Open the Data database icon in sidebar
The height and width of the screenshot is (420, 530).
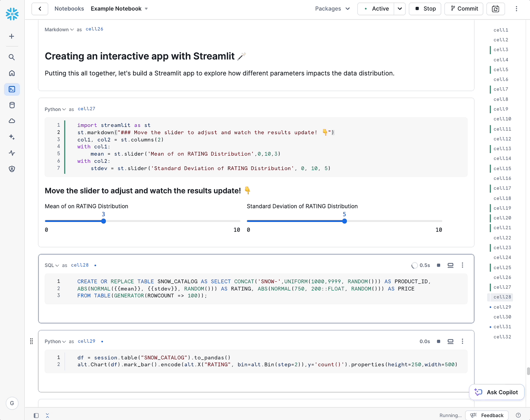[x=12, y=105]
